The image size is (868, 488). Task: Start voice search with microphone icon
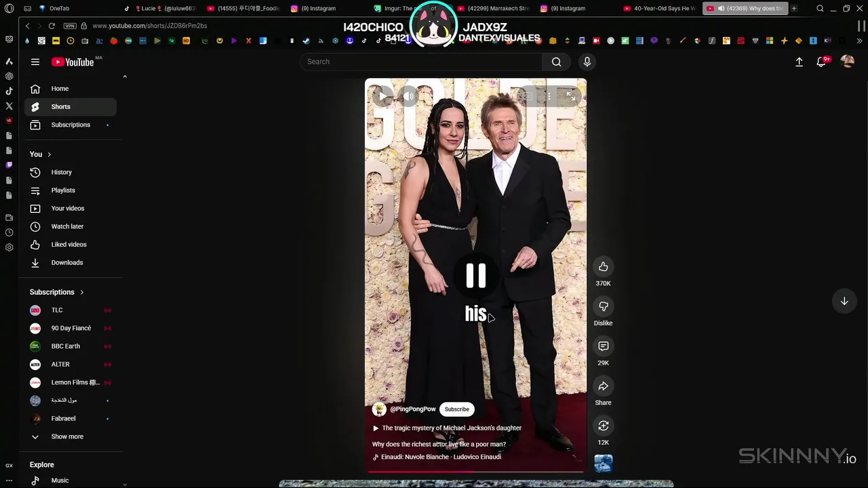(x=587, y=62)
